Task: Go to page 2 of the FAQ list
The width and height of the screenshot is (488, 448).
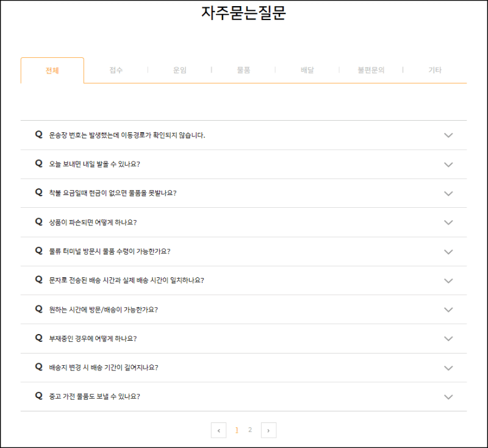Action: point(250,430)
